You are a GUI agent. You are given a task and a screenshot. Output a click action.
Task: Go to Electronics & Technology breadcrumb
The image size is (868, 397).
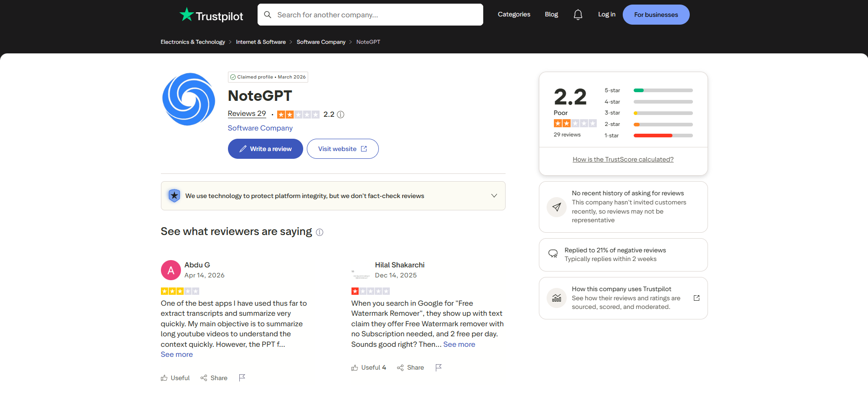tap(193, 42)
